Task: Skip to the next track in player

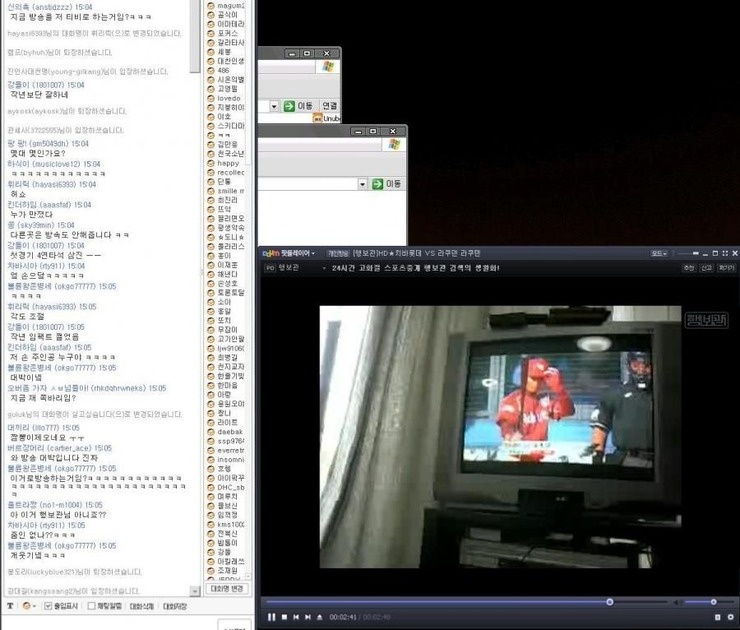Action: pos(308,617)
